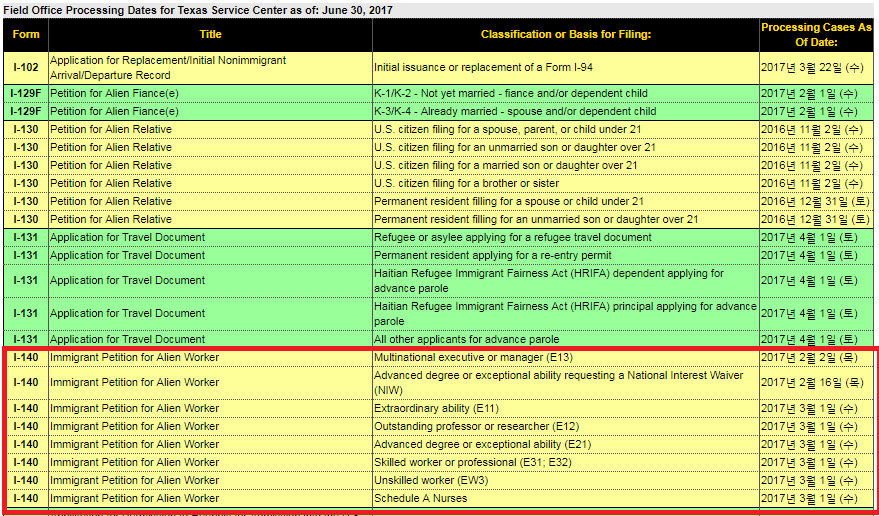Image resolution: width=879 pixels, height=516 pixels.
Task: Click the Classification or Basis for Filing header
Action: [x=566, y=34]
